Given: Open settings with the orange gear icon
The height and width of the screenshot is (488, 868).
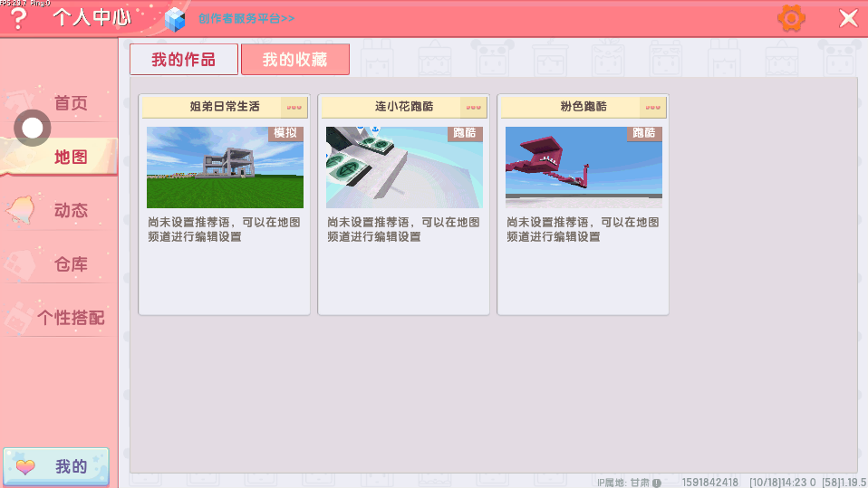Looking at the screenshot, I should (791, 18).
